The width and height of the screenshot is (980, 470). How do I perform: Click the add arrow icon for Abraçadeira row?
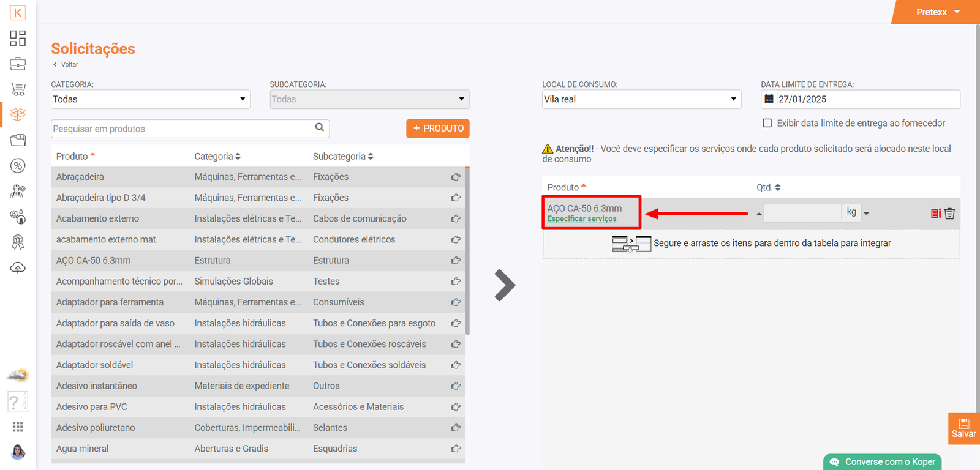(456, 177)
